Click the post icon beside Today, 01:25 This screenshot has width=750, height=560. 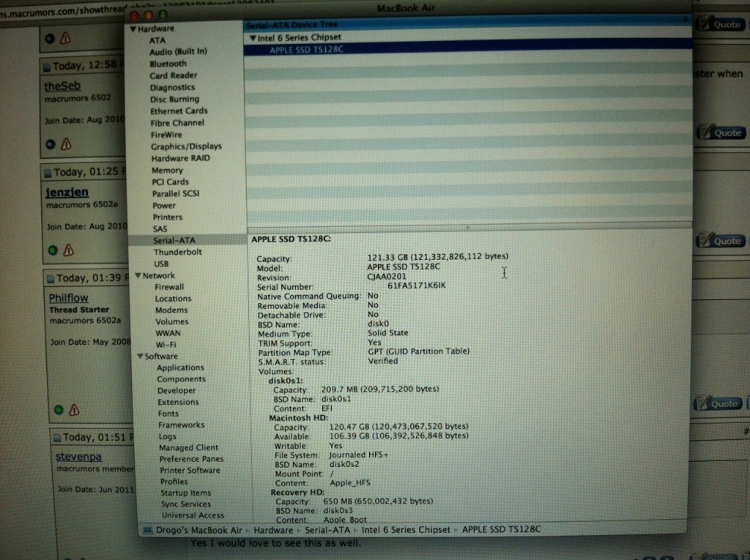48,173
